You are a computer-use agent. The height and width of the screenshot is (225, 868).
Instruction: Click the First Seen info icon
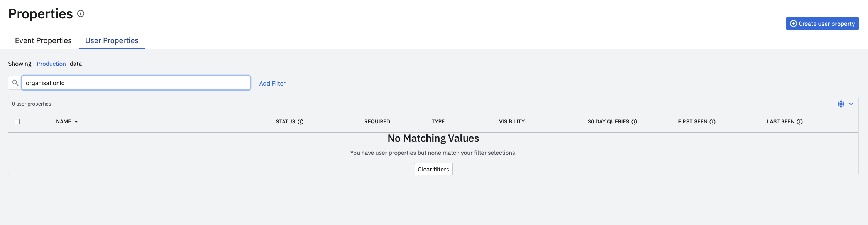click(712, 122)
